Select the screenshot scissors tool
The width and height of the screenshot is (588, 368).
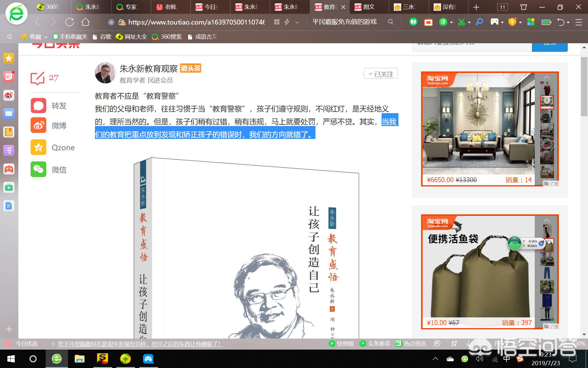[462, 22]
